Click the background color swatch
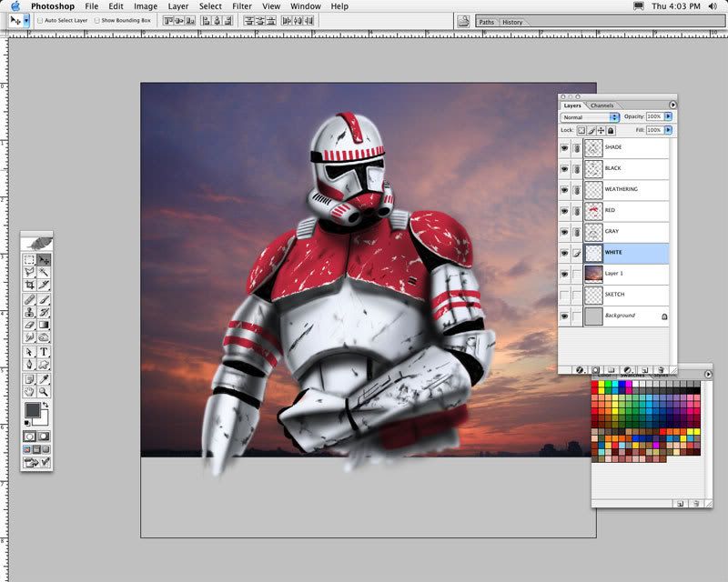Image resolution: width=728 pixels, height=582 pixels. (43, 419)
